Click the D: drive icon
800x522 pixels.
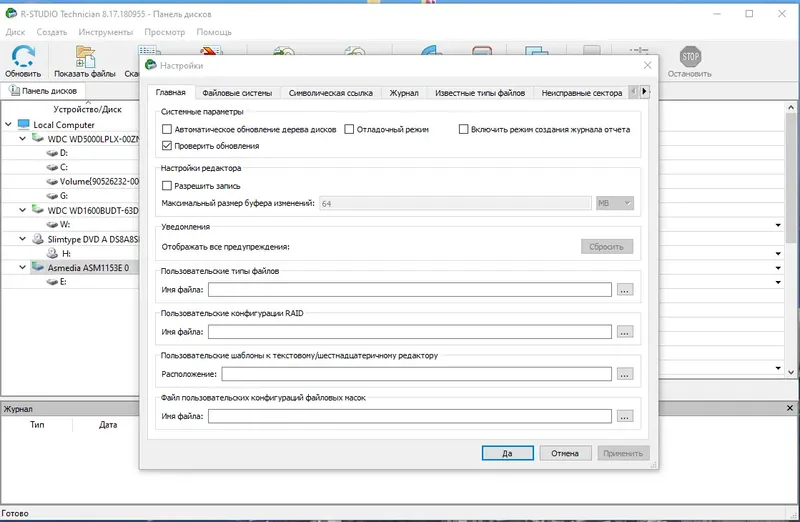pos(52,153)
